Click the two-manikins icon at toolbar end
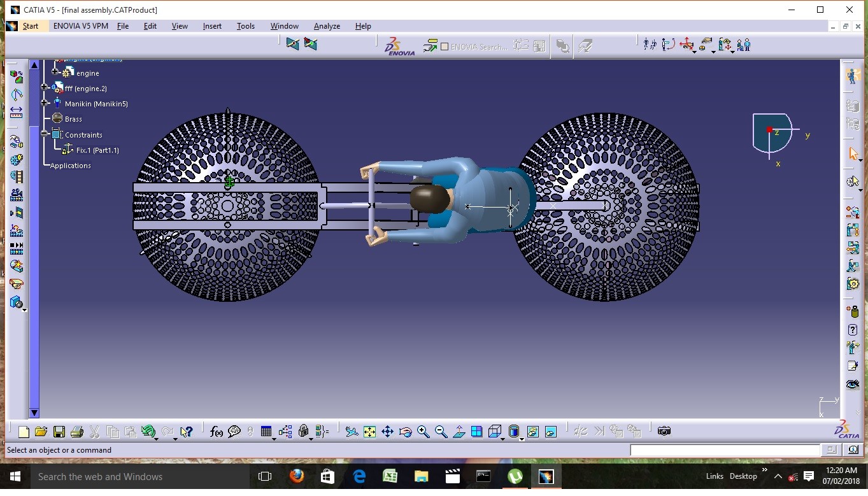Screen dimensions: 868x496 point(744,45)
